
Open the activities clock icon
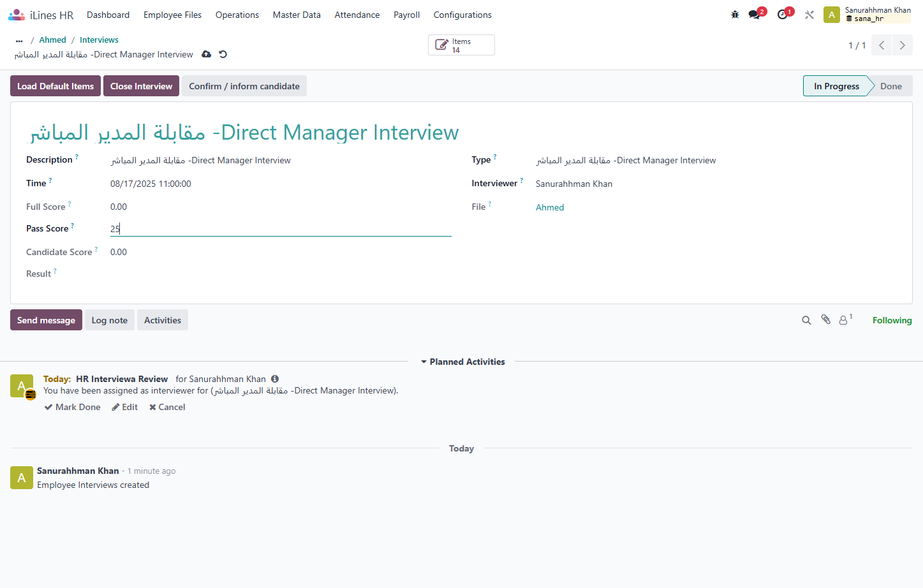click(x=783, y=15)
